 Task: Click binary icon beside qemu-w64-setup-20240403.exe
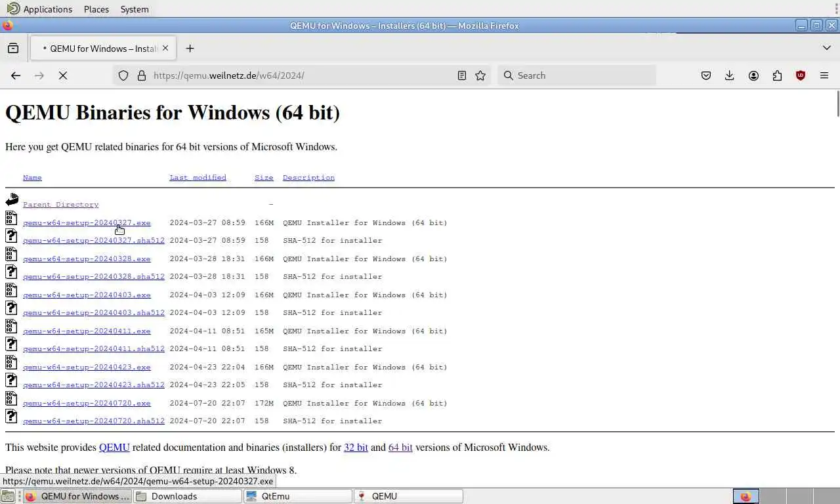pyautogui.click(x=11, y=290)
